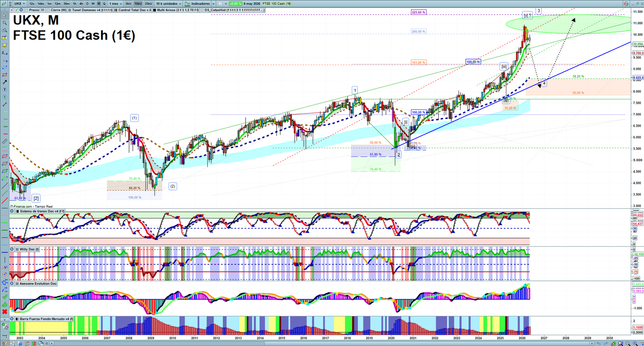The width and height of the screenshot is (644, 346).
Task: Select the rectangle drawing tool in sidebar
Action: point(4,74)
